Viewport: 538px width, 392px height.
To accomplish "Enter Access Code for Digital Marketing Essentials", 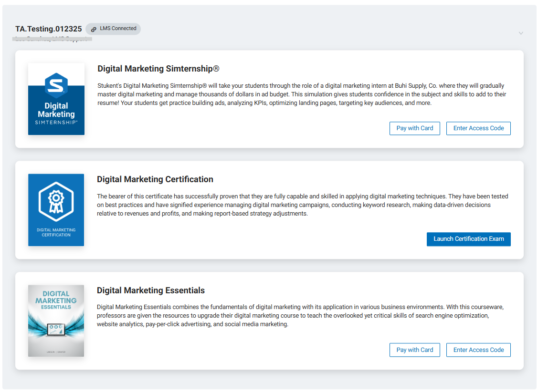I will (x=478, y=350).
